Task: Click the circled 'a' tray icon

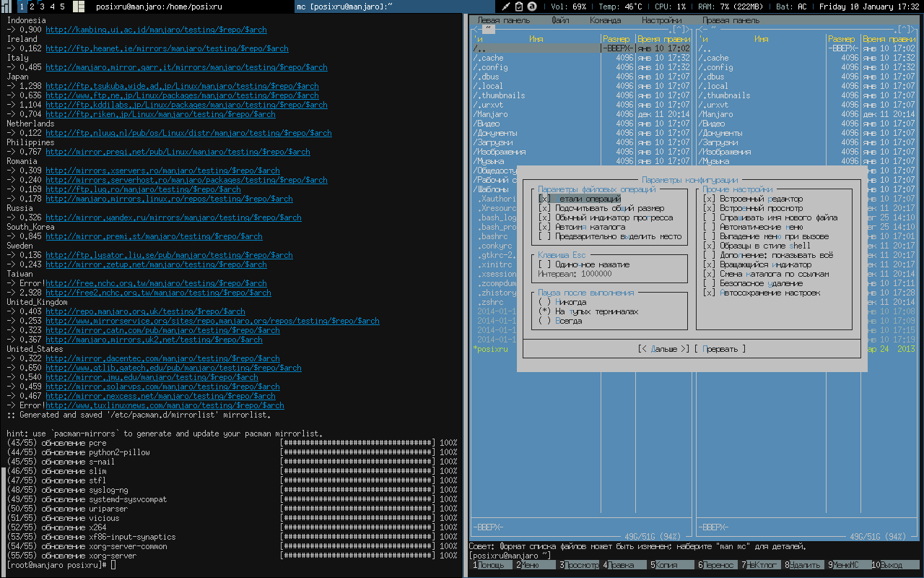Action: [532, 7]
